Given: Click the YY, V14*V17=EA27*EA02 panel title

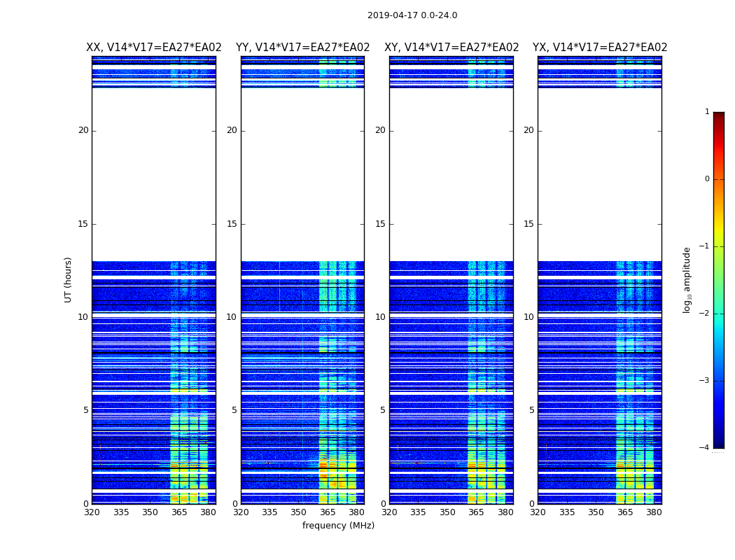Looking at the screenshot, I should coord(303,48).
